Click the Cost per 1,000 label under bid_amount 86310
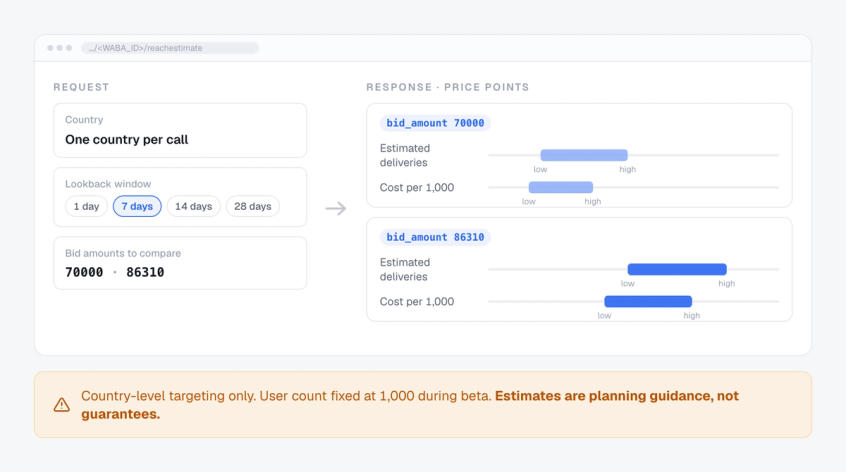Image resolution: width=846 pixels, height=472 pixels. point(417,302)
